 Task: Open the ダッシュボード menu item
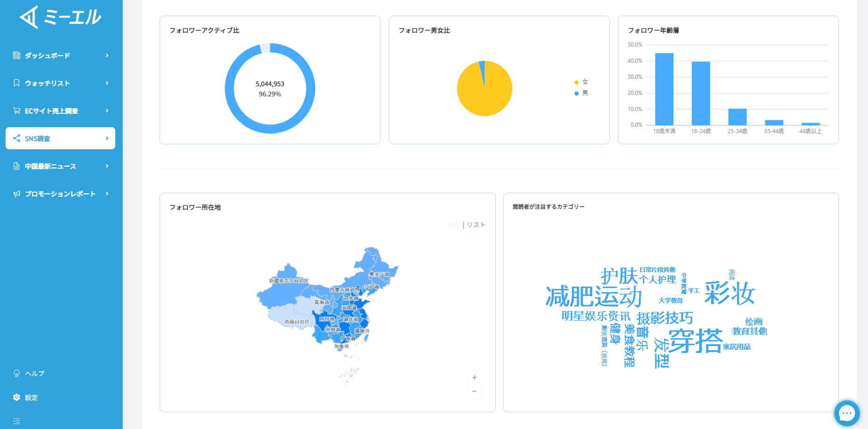[60, 55]
